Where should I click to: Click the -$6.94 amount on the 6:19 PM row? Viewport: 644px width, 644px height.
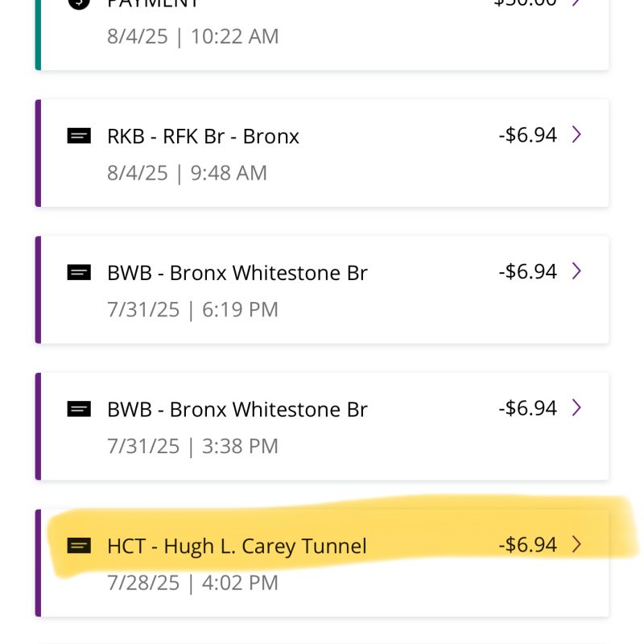(527, 272)
